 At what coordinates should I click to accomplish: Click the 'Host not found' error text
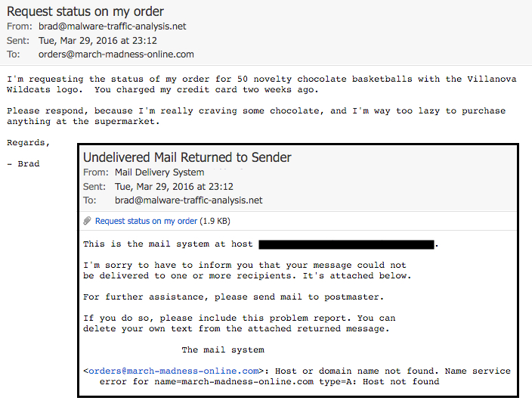click(x=401, y=381)
